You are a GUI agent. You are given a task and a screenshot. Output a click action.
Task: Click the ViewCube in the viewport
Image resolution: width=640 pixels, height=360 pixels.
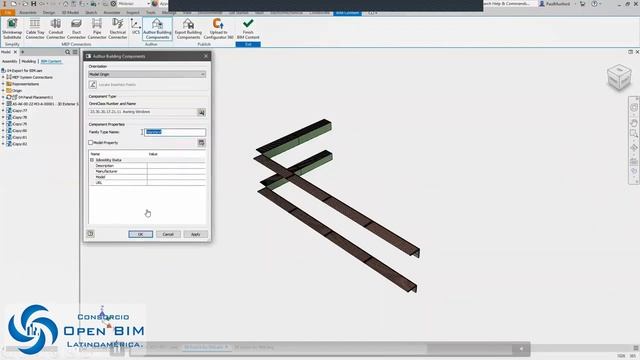[619, 77]
